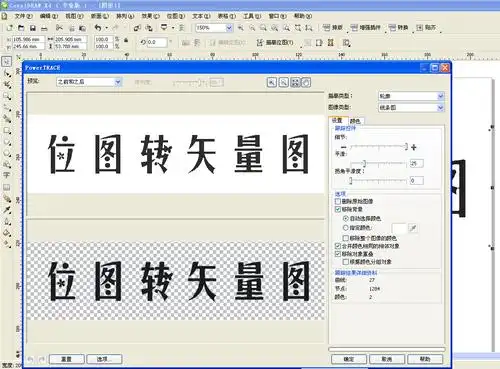Click the specified background color swatch
This screenshot has width=500, height=369.
point(399,228)
